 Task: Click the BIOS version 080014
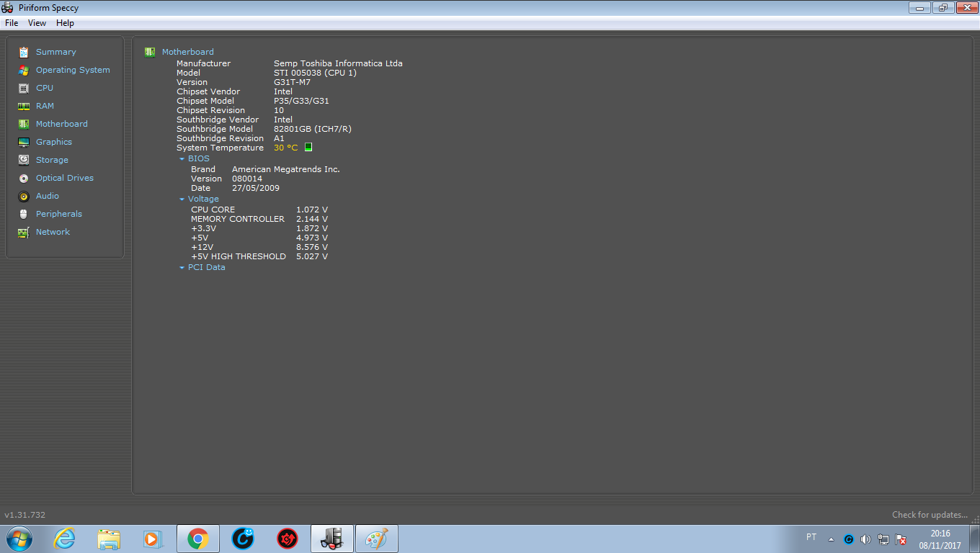[247, 179]
